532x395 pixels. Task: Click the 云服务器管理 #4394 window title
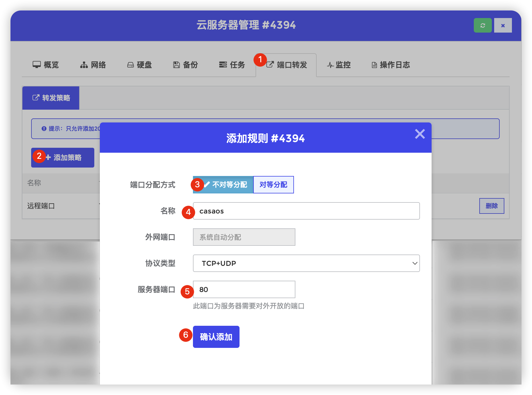point(246,25)
